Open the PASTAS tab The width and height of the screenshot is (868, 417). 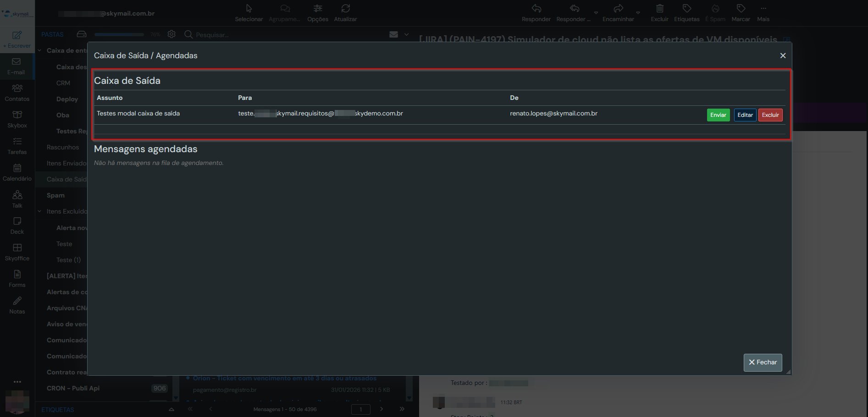[52, 34]
